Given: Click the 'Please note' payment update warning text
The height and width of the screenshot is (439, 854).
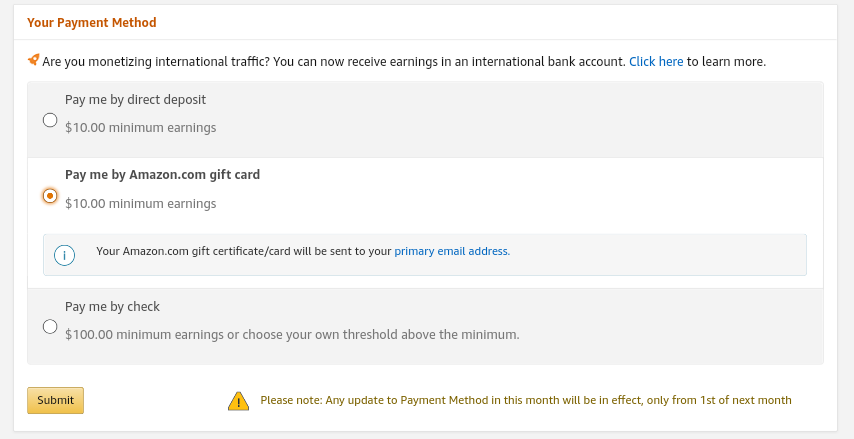Looking at the screenshot, I should tap(526, 400).
